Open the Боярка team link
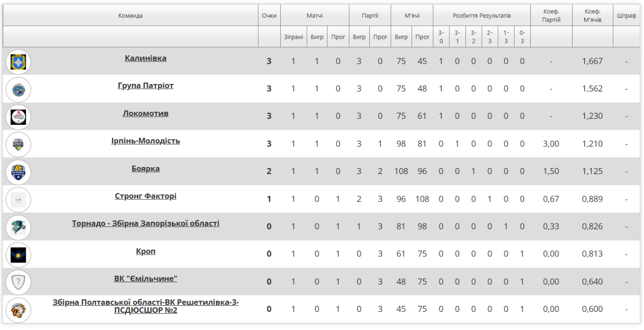Image resolution: width=644 pixels, height=330 pixels. click(145, 169)
